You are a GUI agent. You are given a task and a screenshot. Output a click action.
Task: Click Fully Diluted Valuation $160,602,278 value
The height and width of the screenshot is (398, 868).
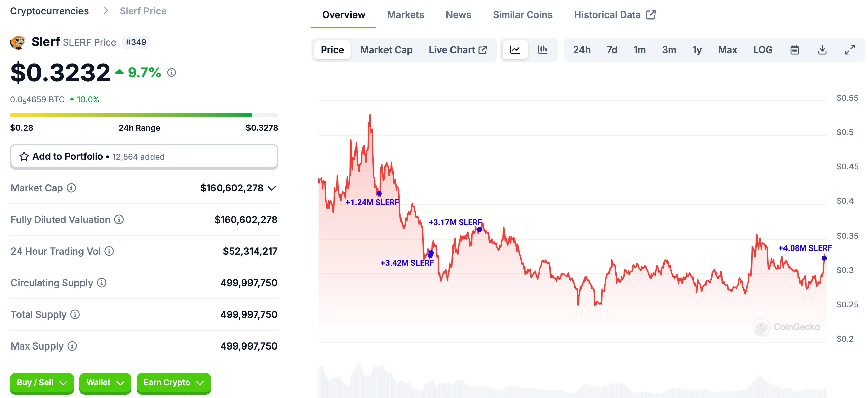coord(246,220)
